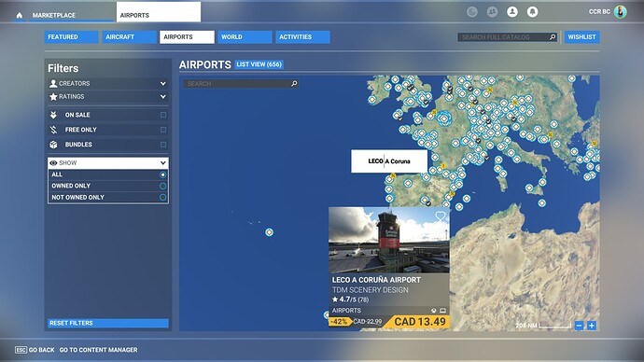Switch to the Aircraft tab
644x362 pixels.
pos(130,37)
